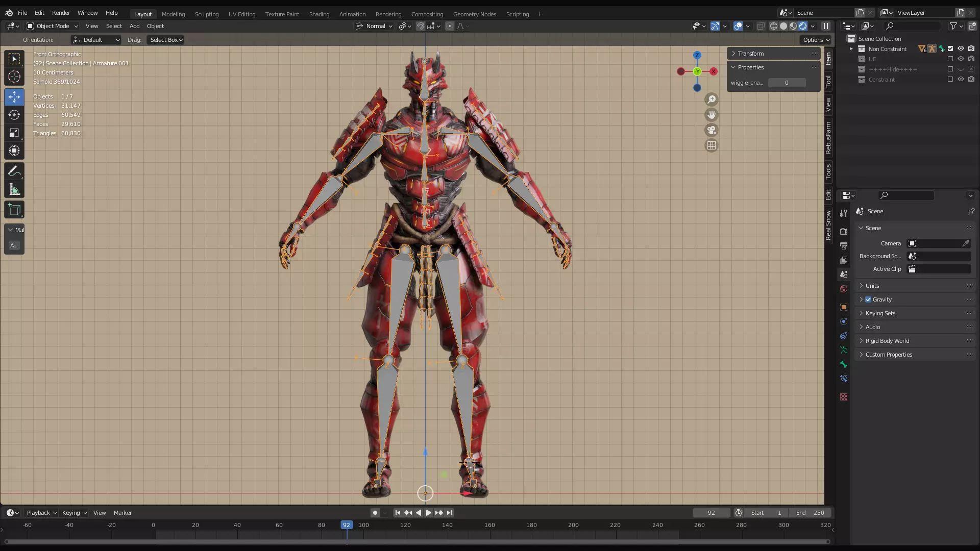Click the pan view hand icon
The width and height of the screenshot is (980, 551).
click(712, 115)
